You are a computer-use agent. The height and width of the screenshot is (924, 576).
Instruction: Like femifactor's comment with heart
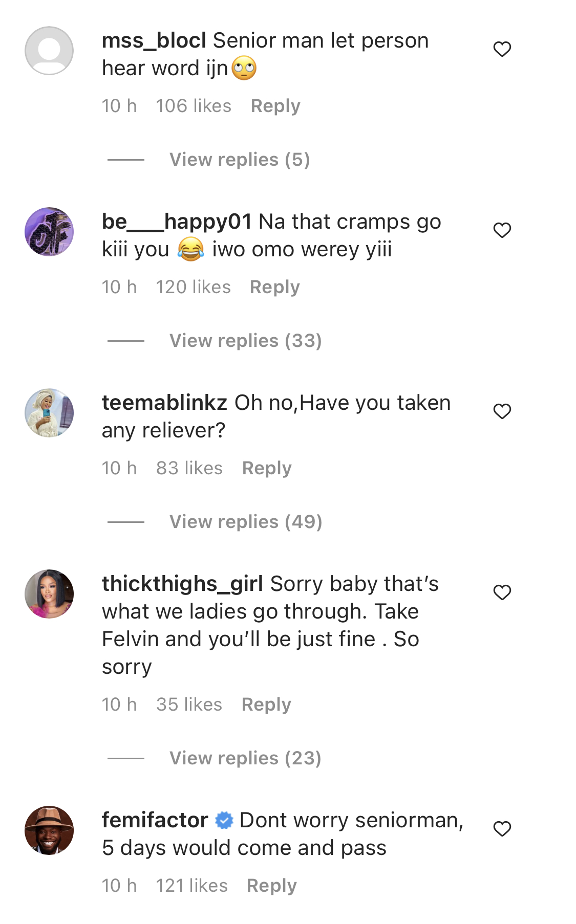point(502,829)
